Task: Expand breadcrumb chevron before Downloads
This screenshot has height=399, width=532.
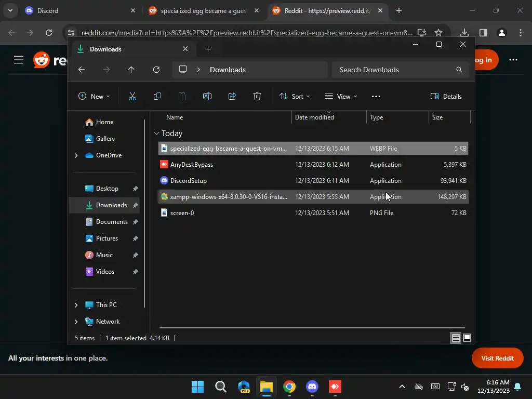Action: [198, 70]
